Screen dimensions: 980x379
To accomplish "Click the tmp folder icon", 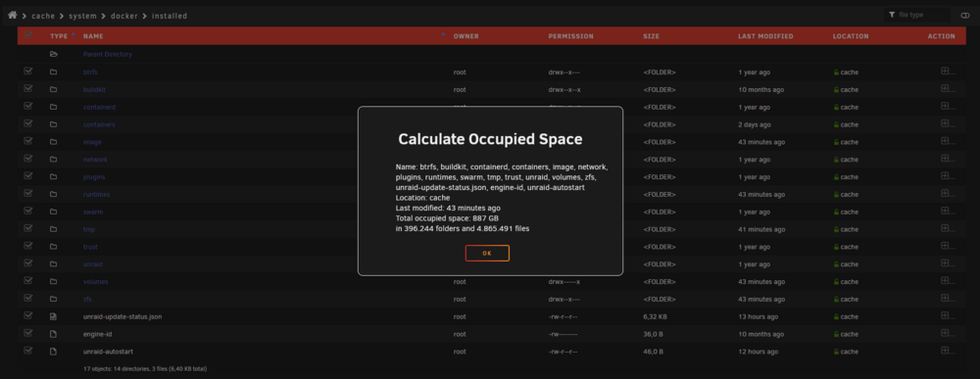I will [x=54, y=229].
